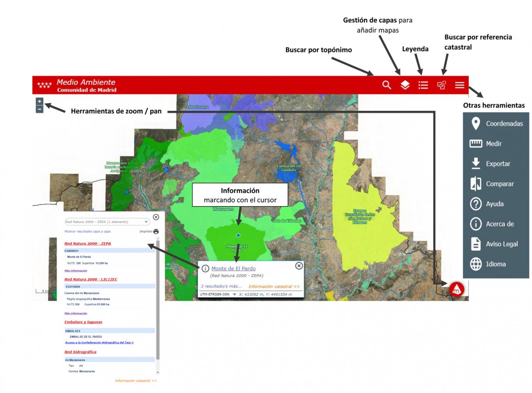The image size is (532, 393).
Task: Open the Monte de El Pardo link in popup
Action: coord(233,268)
